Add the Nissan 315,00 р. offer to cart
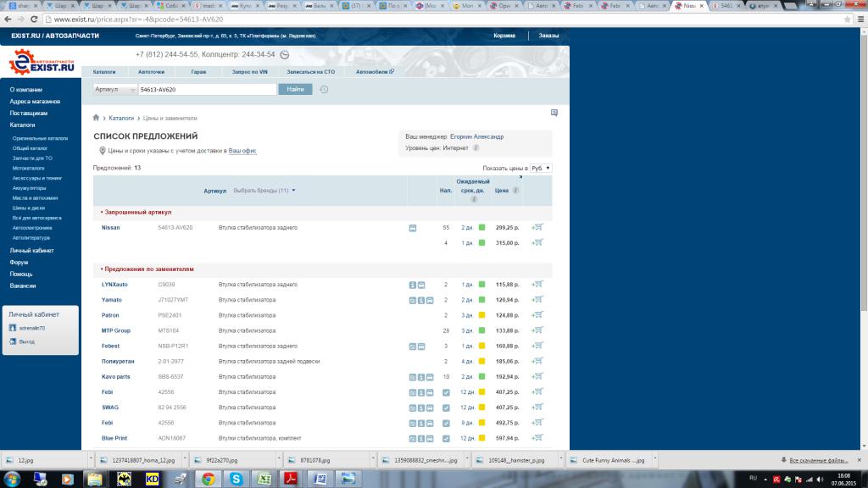 537,242
